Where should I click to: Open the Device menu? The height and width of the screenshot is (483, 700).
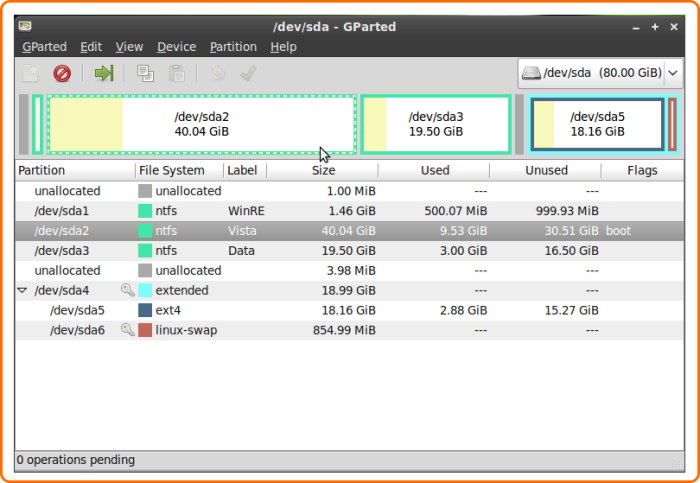176,47
